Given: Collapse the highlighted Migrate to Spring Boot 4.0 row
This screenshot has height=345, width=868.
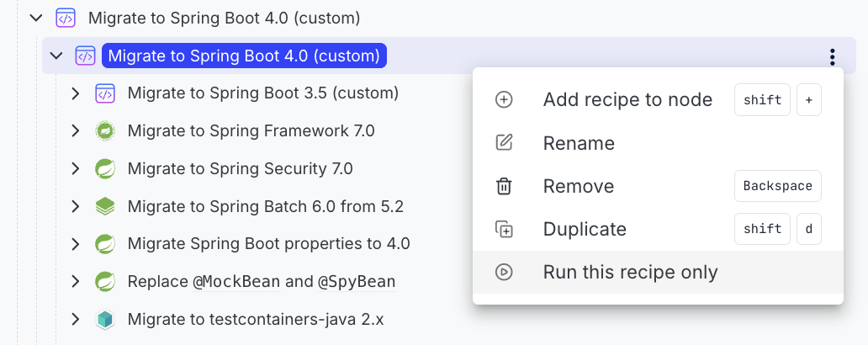Looking at the screenshot, I should click(56, 56).
